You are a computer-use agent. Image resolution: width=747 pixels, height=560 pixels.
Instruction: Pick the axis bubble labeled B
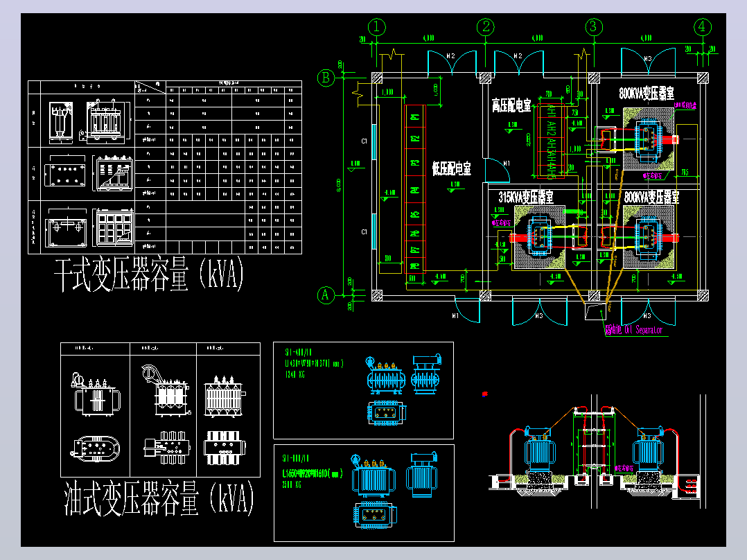pos(326,77)
